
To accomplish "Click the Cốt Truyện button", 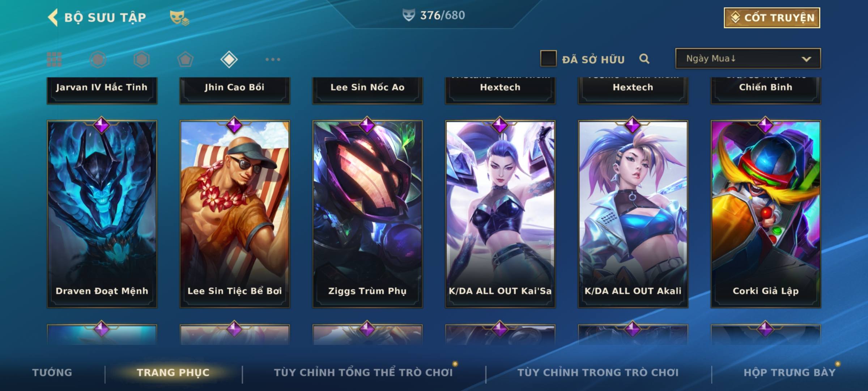I will [772, 18].
